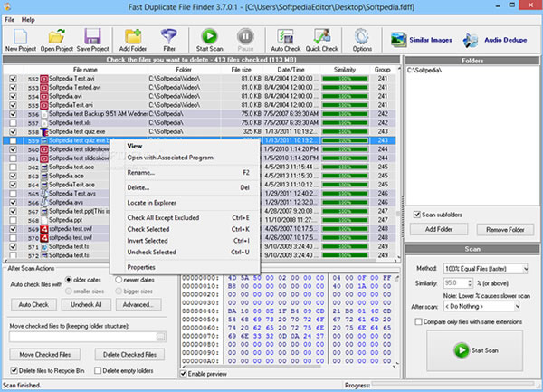The height and width of the screenshot is (392, 543).
Task: Click Move Checked Files button
Action: point(45,355)
